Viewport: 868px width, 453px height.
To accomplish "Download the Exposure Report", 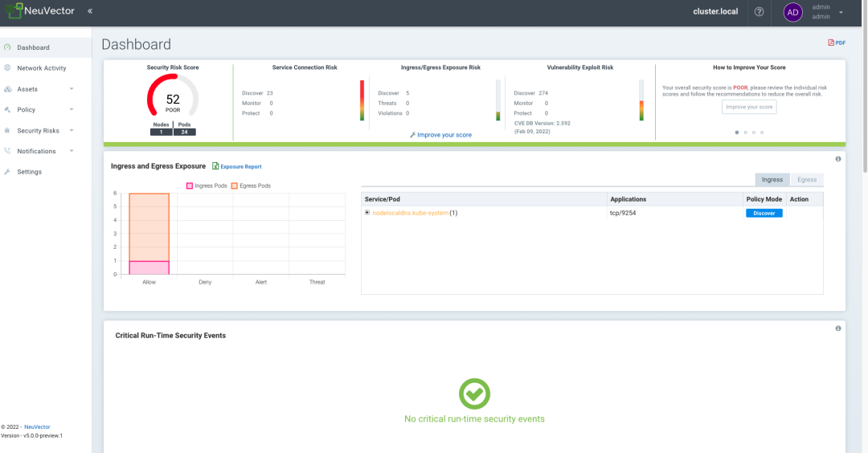I will click(x=241, y=166).
